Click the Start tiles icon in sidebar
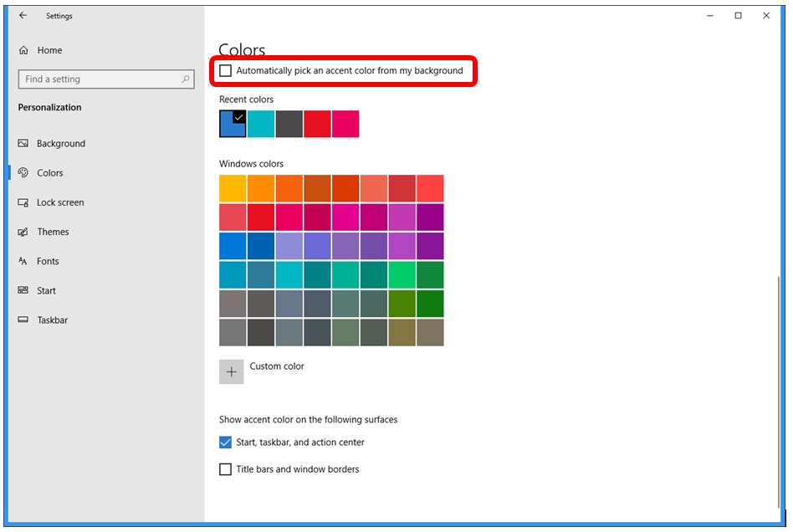The height and width of the screenshot is (532, 793). coord(23,290)
